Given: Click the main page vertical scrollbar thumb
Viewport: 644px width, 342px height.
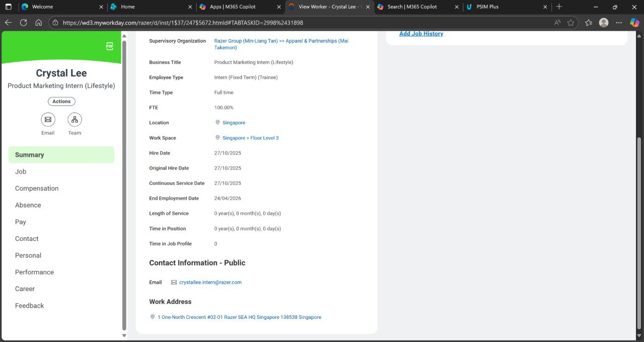Looking at the screenshot, I should coord(640,234).
